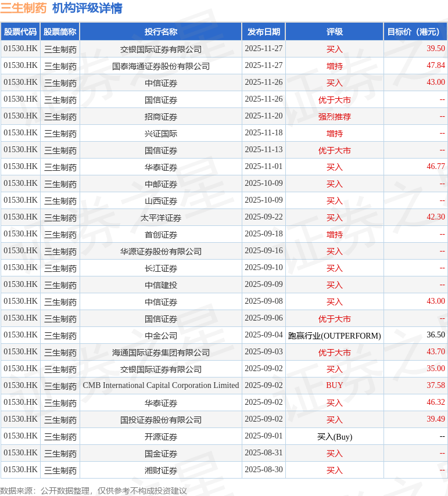Screen dimensions: 448x496
Task: Click 海通国际证券集团有限公司 cell
Action: tap(161, 353)
